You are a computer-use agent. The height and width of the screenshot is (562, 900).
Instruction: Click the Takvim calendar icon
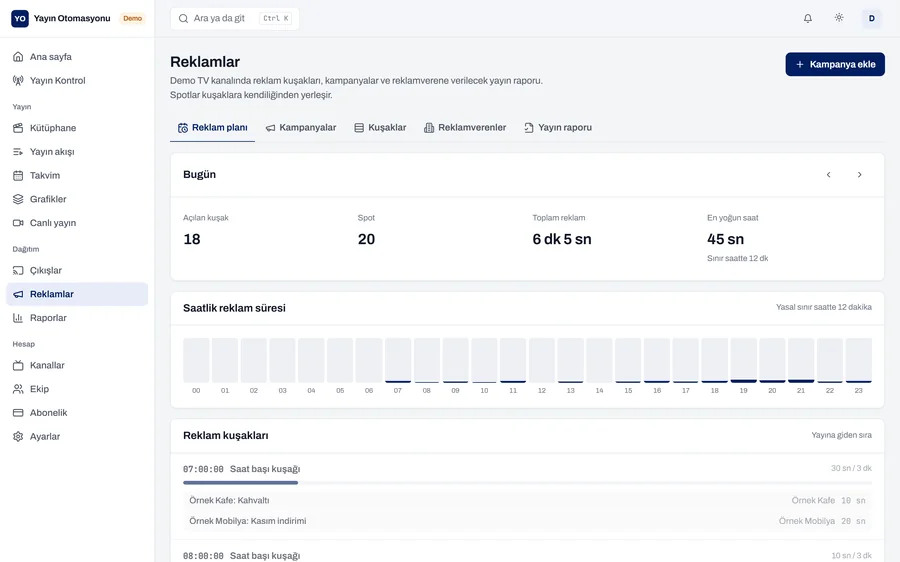click(x=18, y=175)
